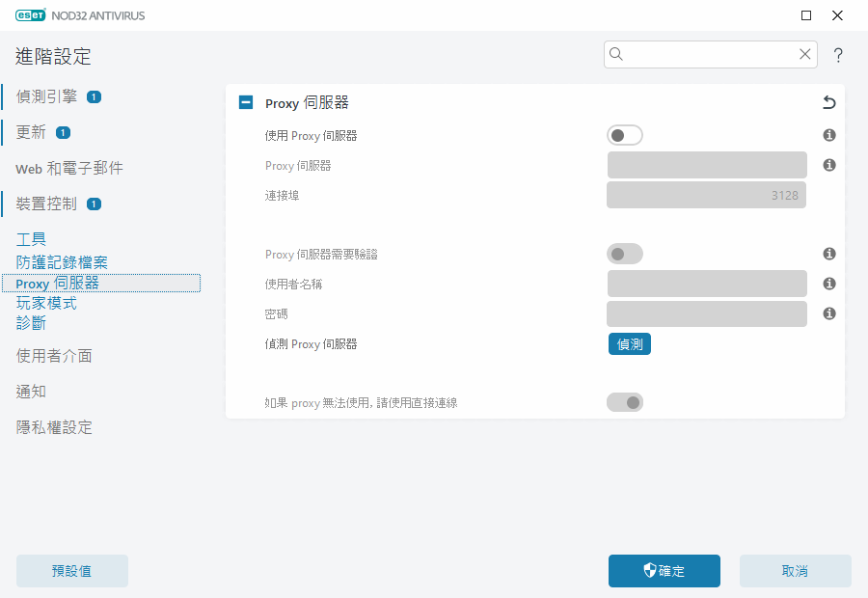Open help via the question mark icon
The width and height of the screenshot is (868, 598).
pos(837,55)
